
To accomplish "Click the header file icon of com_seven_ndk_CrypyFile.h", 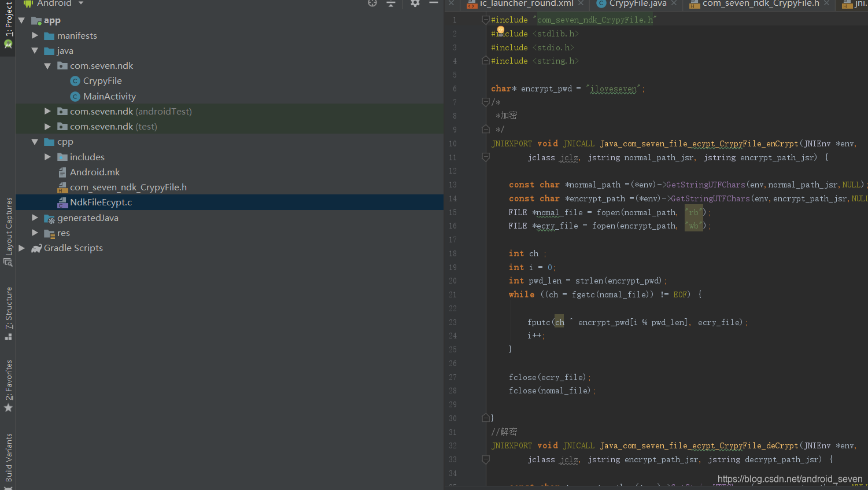I will (x=62, y=187).
